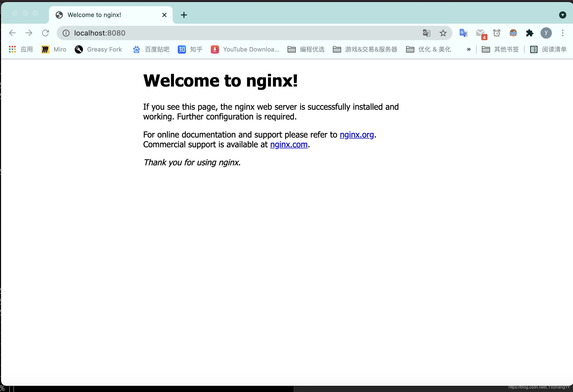Open the 阅读清单 reading list
This screenshot has width=573, height=392.
pyautogui.click(x=549, y=49)
